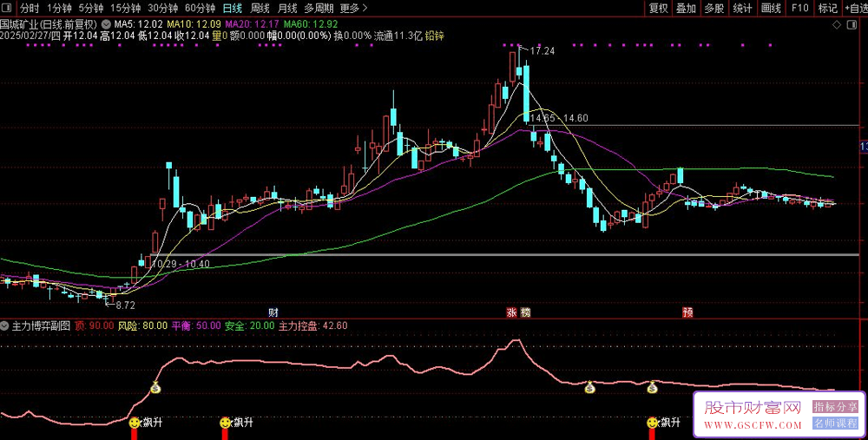Click the MA5: 12.02 label
868x440 pixels.
tap(138, 25)
